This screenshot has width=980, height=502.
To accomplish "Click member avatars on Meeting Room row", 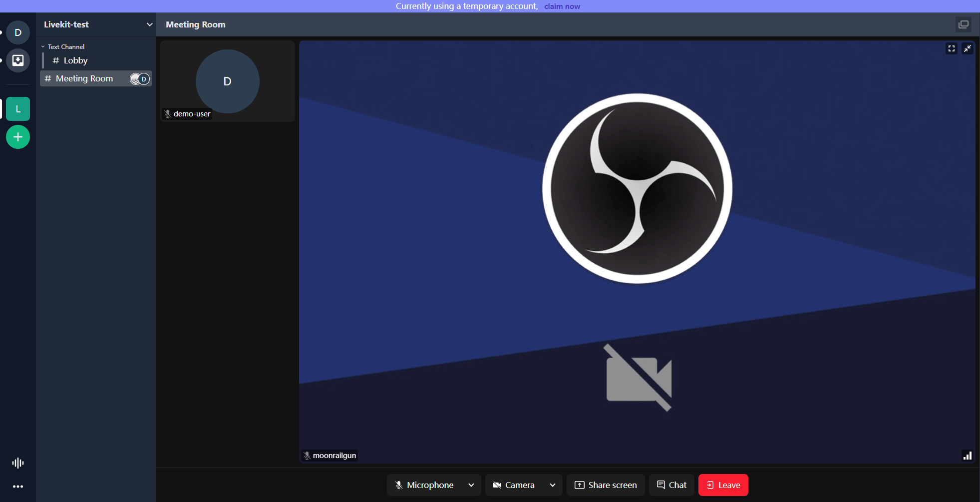I will (140, 79).
